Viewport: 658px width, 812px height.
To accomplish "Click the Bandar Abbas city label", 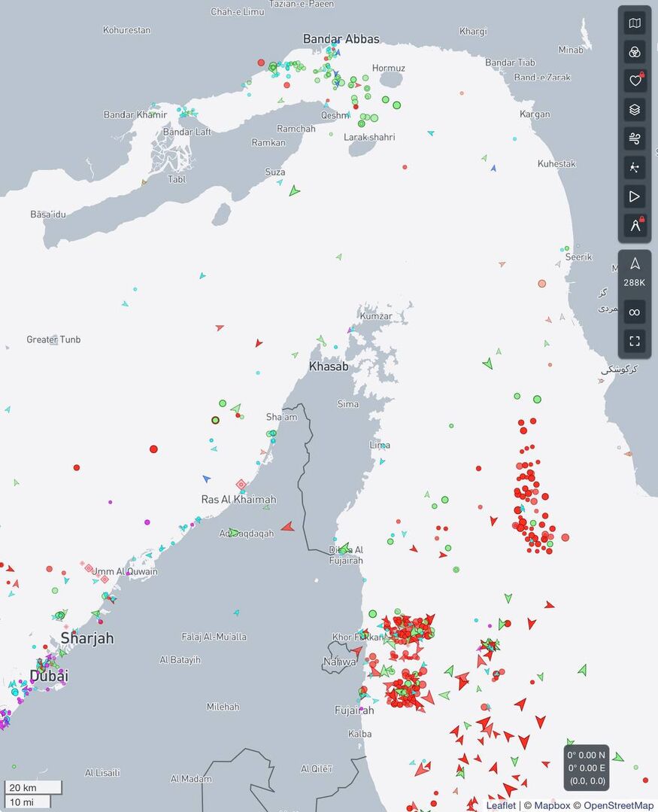I will [x=341, y=39].
